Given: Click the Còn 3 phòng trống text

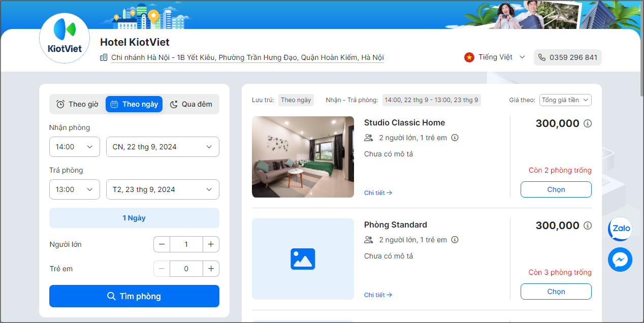Looking at the screenshot, I should pos(560,273).
